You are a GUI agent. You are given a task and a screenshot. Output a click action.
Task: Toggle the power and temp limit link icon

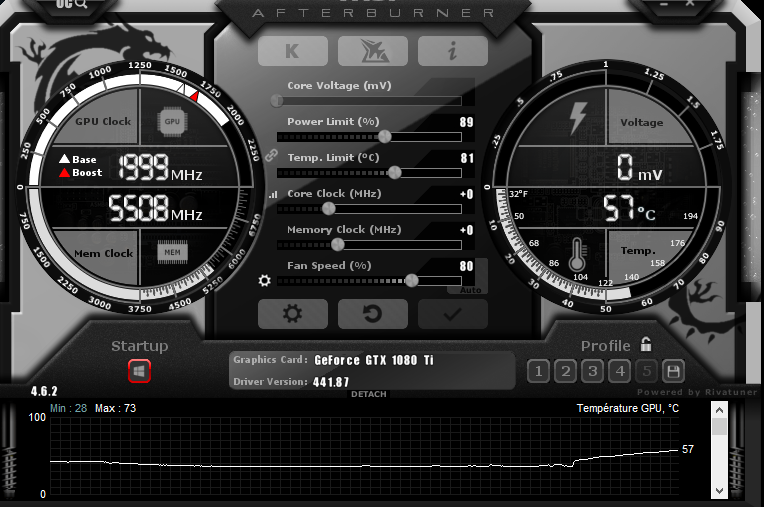[x=271, y=155]
